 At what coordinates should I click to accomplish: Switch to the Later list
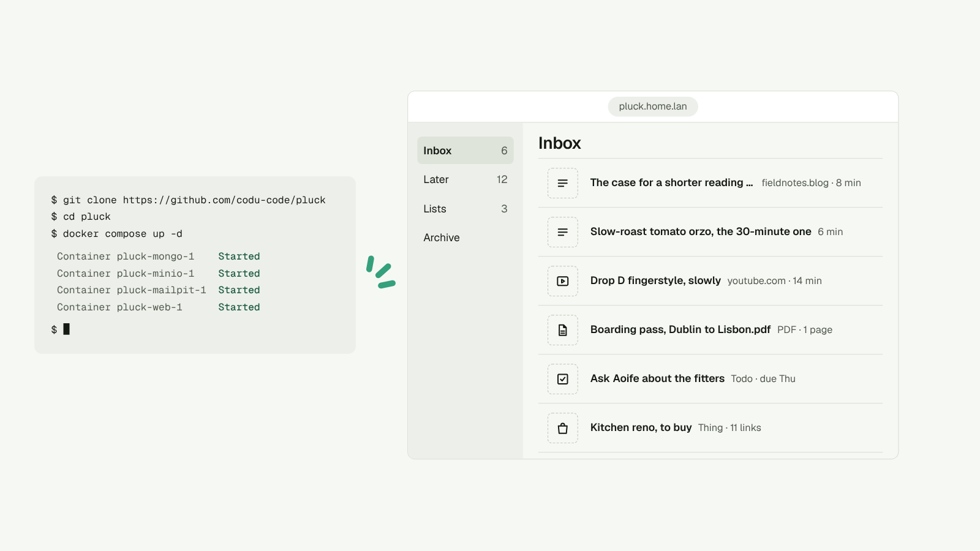point(466,179)
